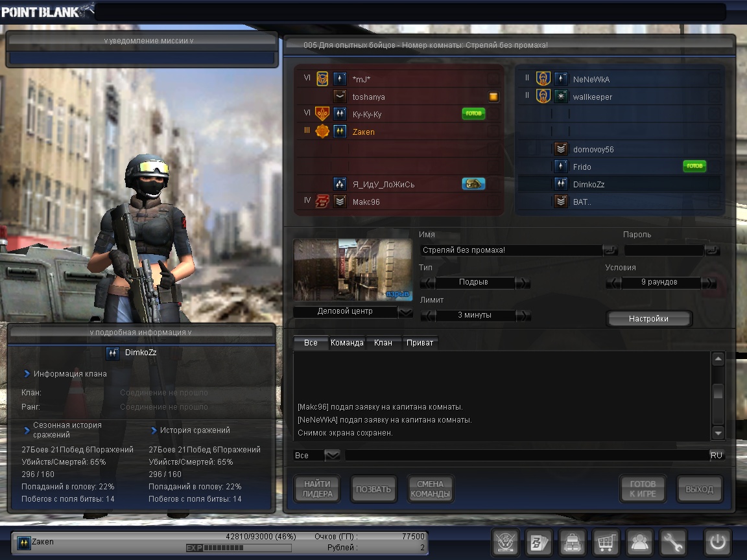Click the rank icon beside Zaken in status bar
Viewport: 747px width, 560px height.
[24, 543]
